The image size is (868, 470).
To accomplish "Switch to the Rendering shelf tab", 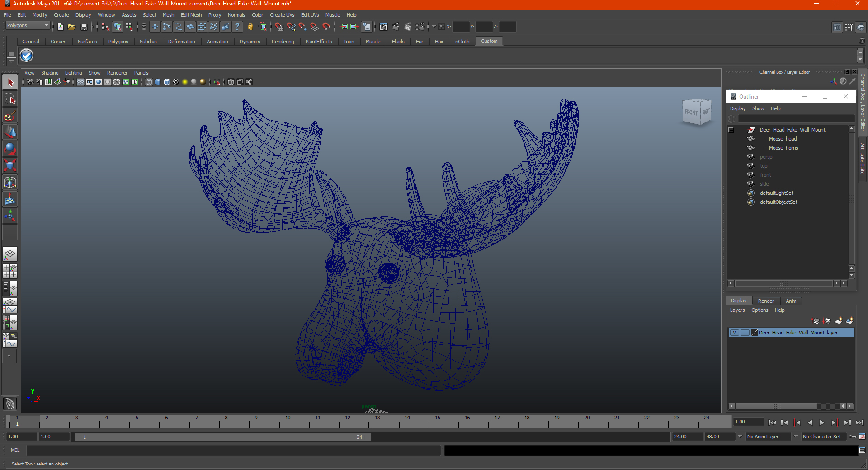I will pos(283,42).
